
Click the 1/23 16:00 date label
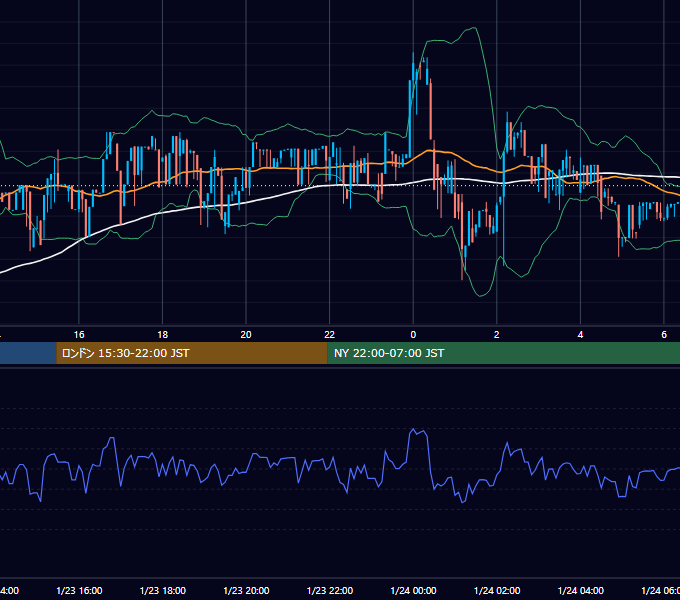pos(79,591)
